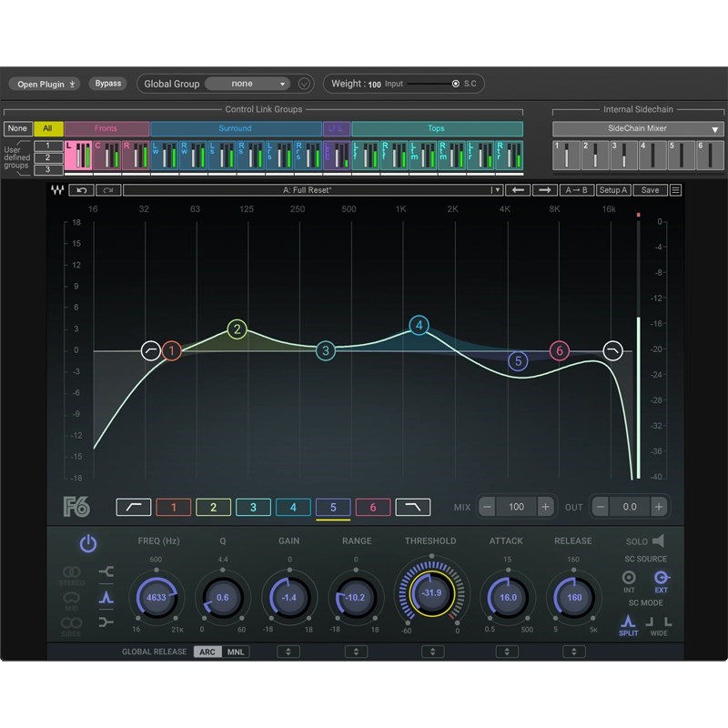Select the S.C weight radio button
The image size is (728, 728).
click(x=456, y=84)
